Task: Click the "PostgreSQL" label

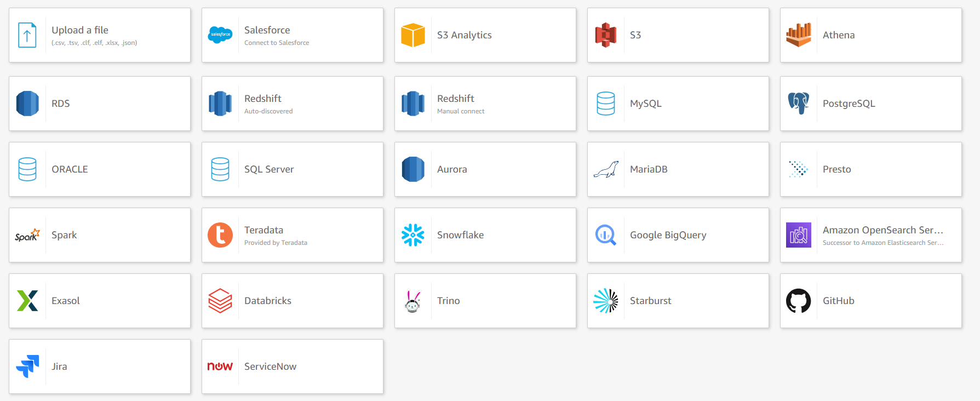Action: click(x=849, y=104)
